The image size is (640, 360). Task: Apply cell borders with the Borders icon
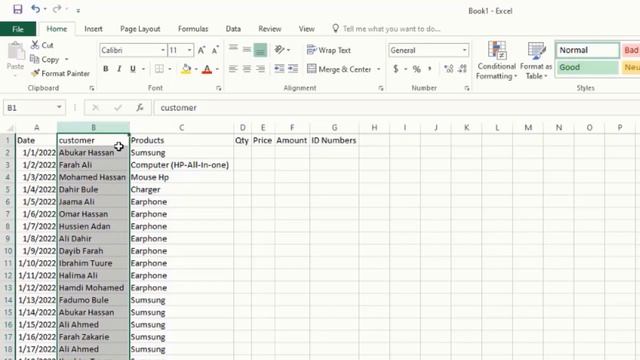(x=159, y=69)
